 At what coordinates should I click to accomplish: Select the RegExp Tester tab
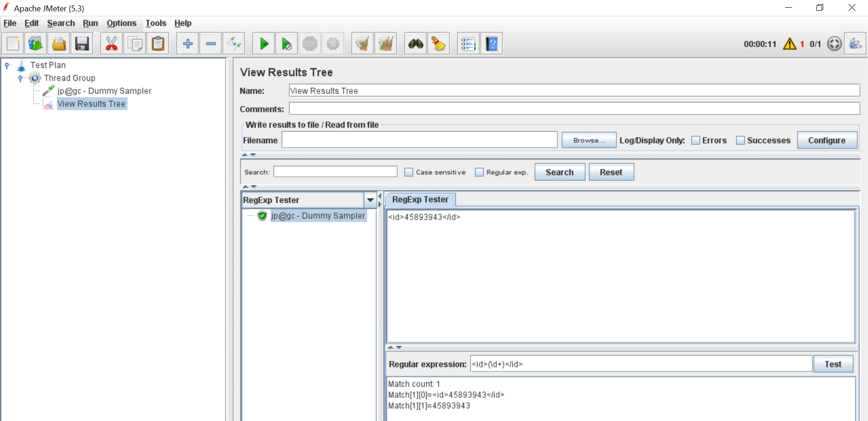click(x=420, y=199)
